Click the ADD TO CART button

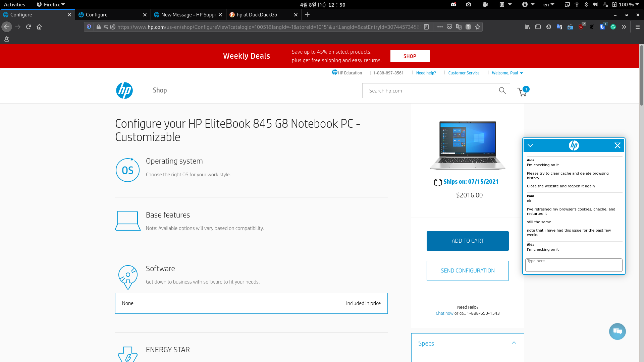coord(467,241)
